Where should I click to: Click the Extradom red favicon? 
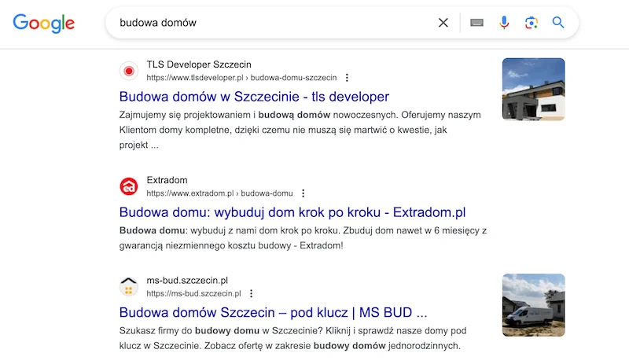point(129,186)
